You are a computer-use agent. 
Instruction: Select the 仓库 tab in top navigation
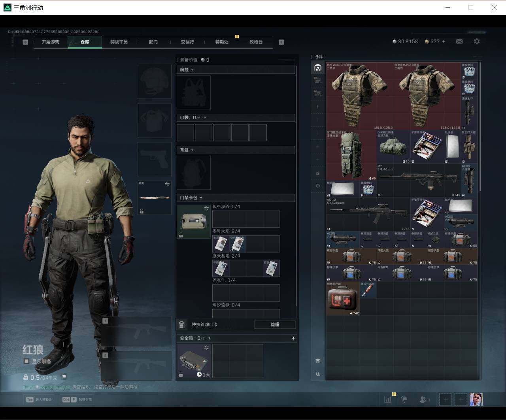(85, 42)
